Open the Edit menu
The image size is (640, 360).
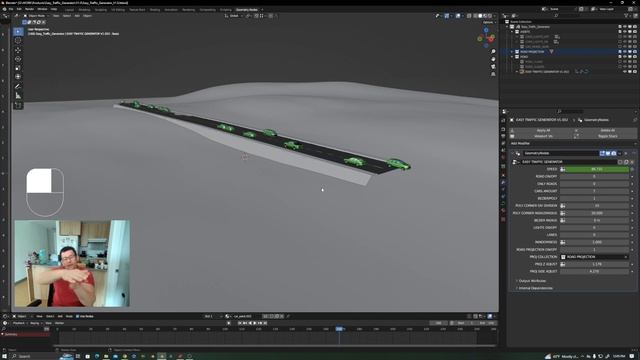pyautogui.click(x=19, y=9)
